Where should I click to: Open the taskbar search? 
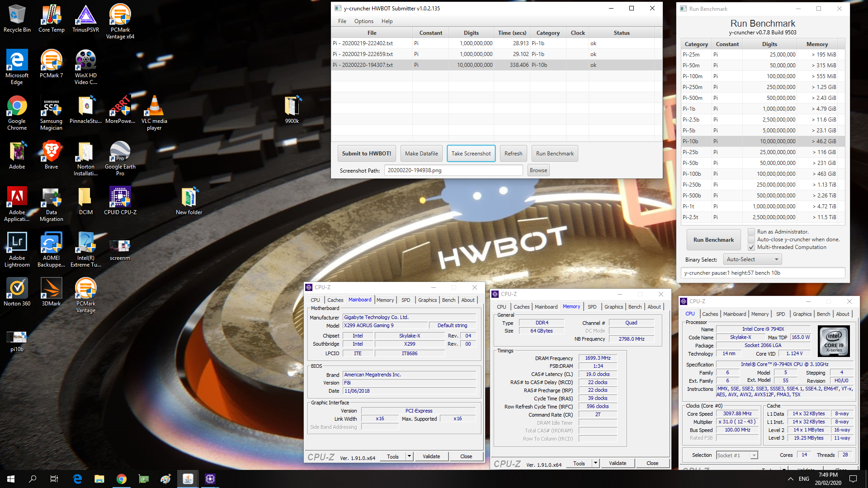(33, 479)
